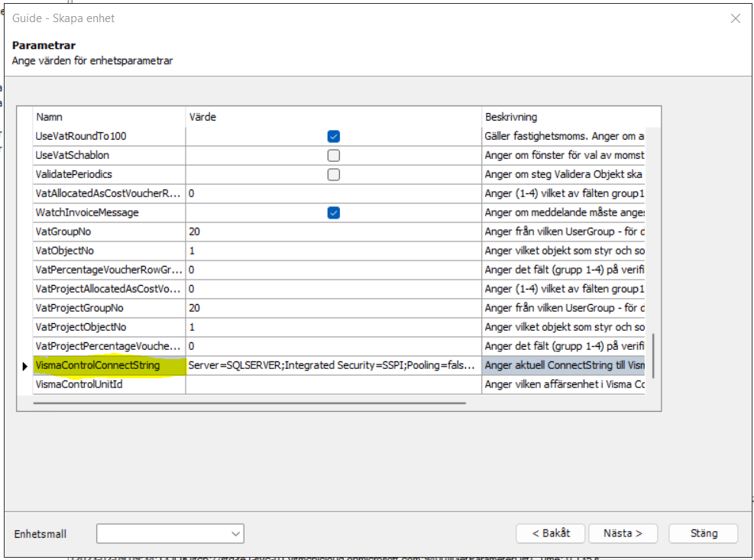
Task: Open the Enhetsmall dropdown list
Action: click(235, 533)
